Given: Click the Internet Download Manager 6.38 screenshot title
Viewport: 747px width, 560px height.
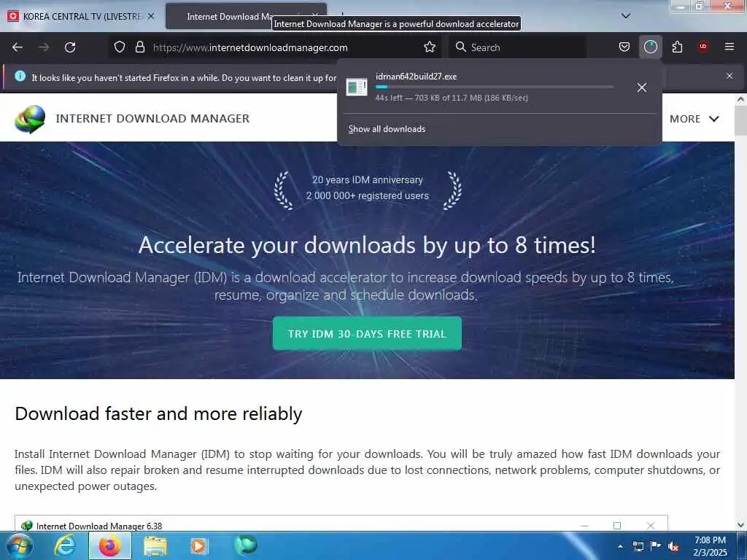Looking at the screenshot, I should click(99, 526).
